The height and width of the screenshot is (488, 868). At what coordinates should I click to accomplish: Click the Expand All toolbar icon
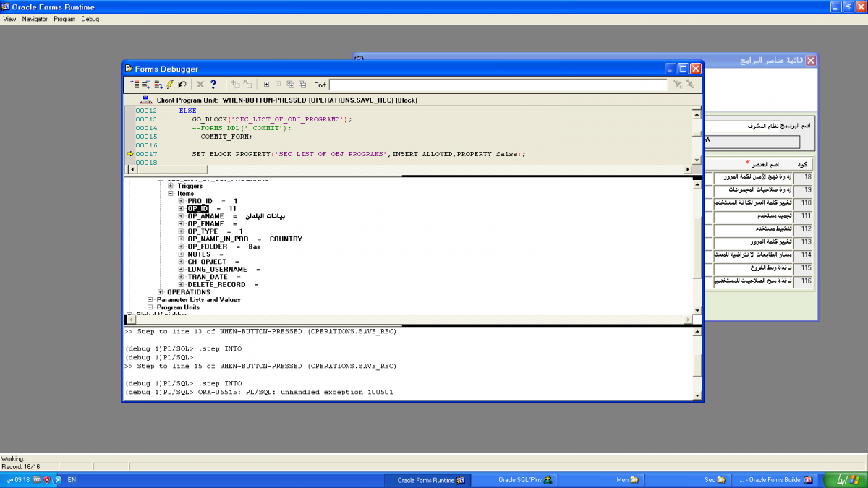[x=290, y=85]
